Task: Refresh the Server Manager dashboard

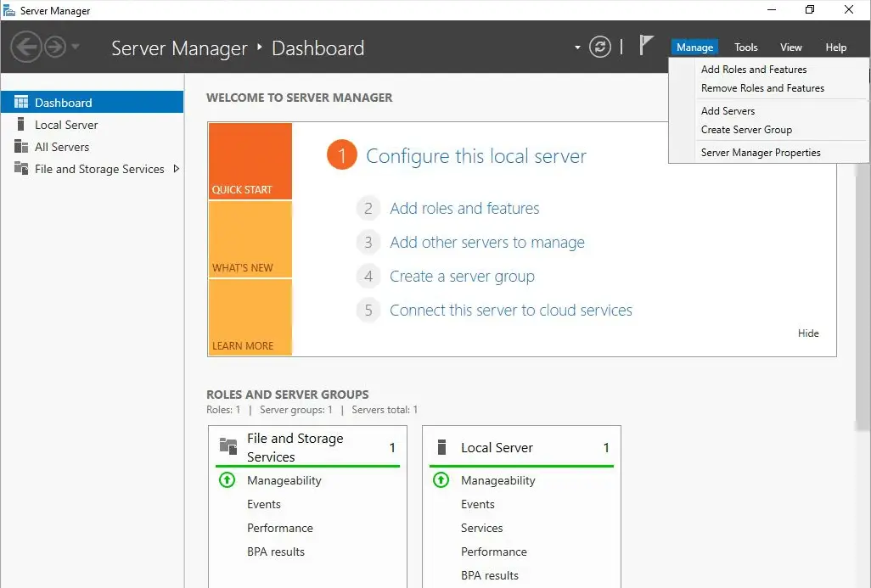Action: coord(600,47)
